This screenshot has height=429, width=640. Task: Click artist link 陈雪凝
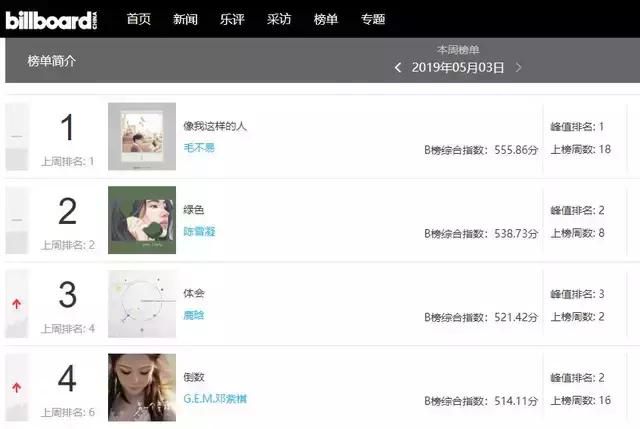coord(199,231)
